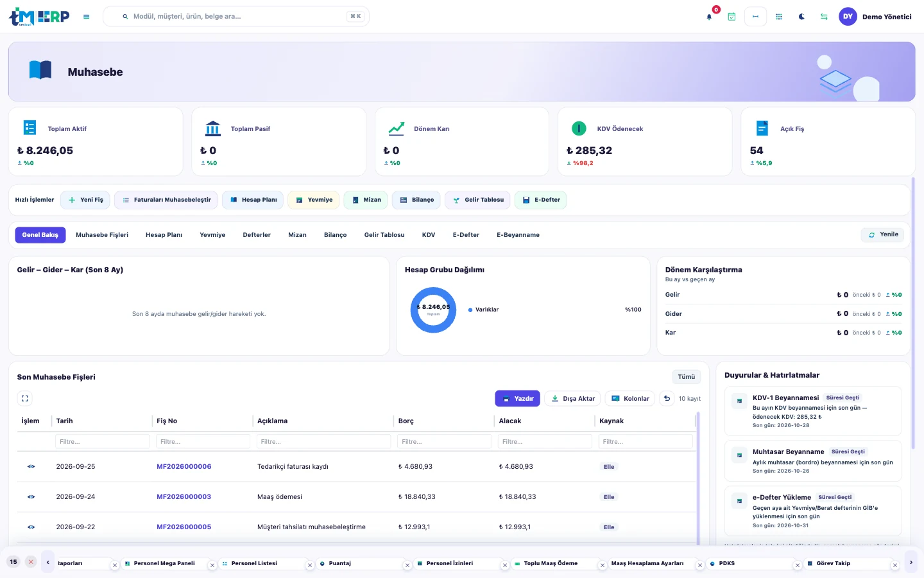Viewport: 924px width, 578px height.
Task: Close all tabs with red X button
Action: [x=31, y=561]
